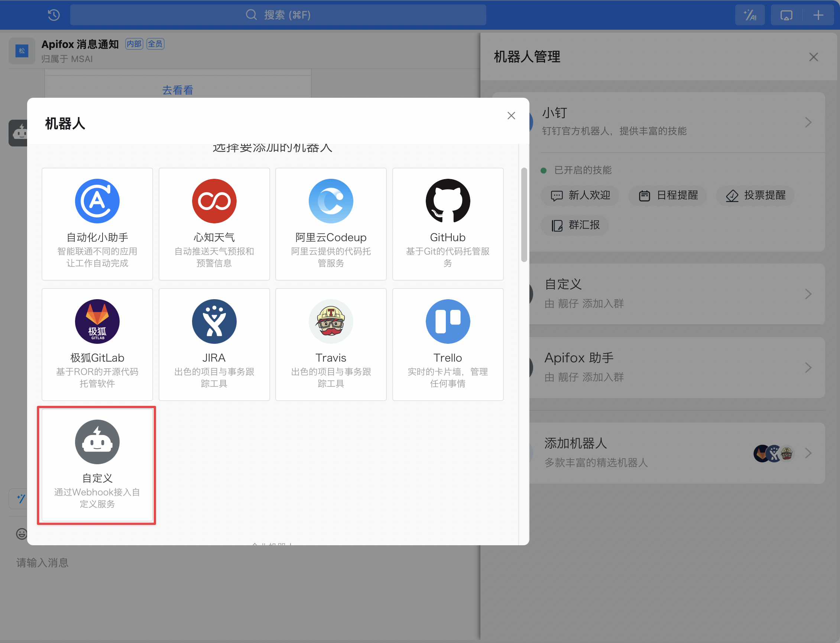
Task: Click the plus icon in top bar
Action: coord(818,15)
